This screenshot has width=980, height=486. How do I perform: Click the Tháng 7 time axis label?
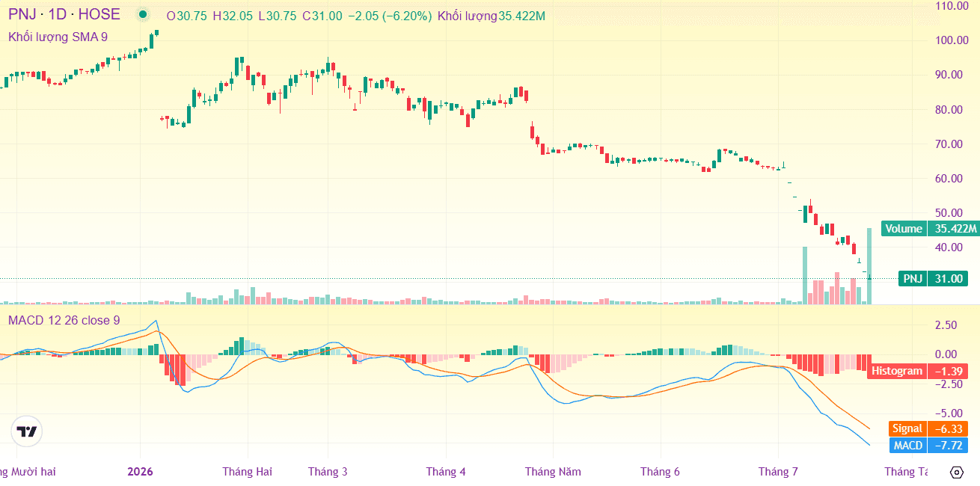click(x=778, y=472)
